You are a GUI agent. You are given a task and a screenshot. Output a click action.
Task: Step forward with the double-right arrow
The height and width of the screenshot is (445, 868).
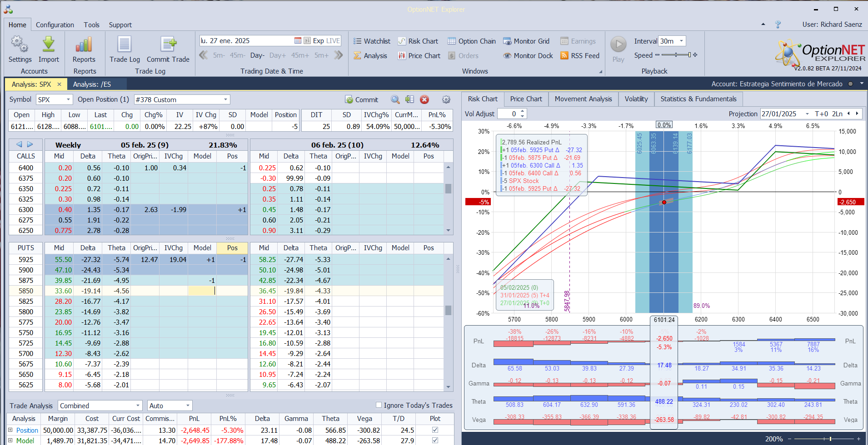[x=339, y=55]
